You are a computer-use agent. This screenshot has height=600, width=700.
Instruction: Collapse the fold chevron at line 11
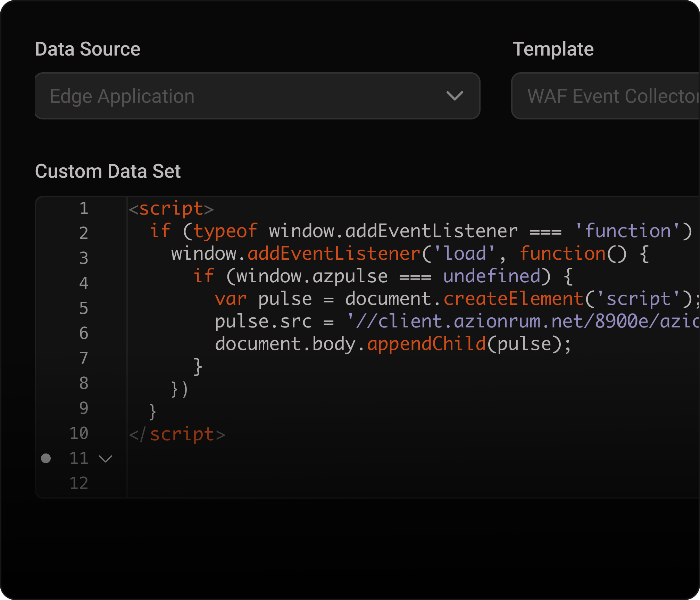click(x=106, y=459)
